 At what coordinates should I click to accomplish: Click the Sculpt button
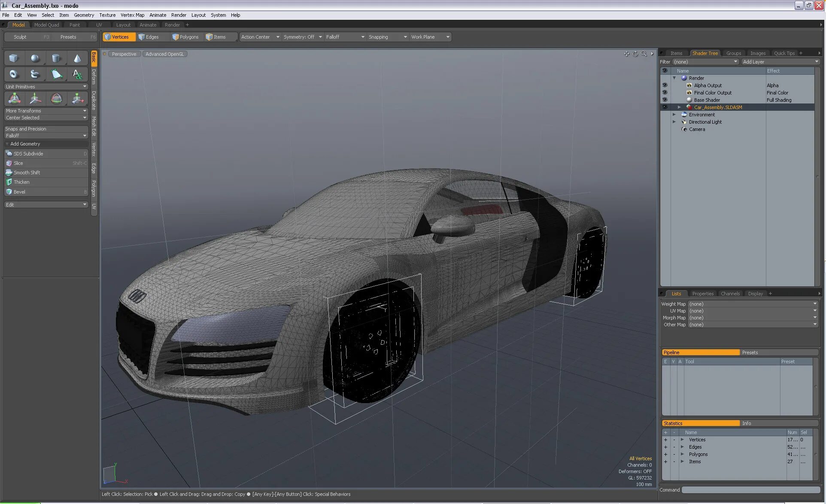click(27, 37)
